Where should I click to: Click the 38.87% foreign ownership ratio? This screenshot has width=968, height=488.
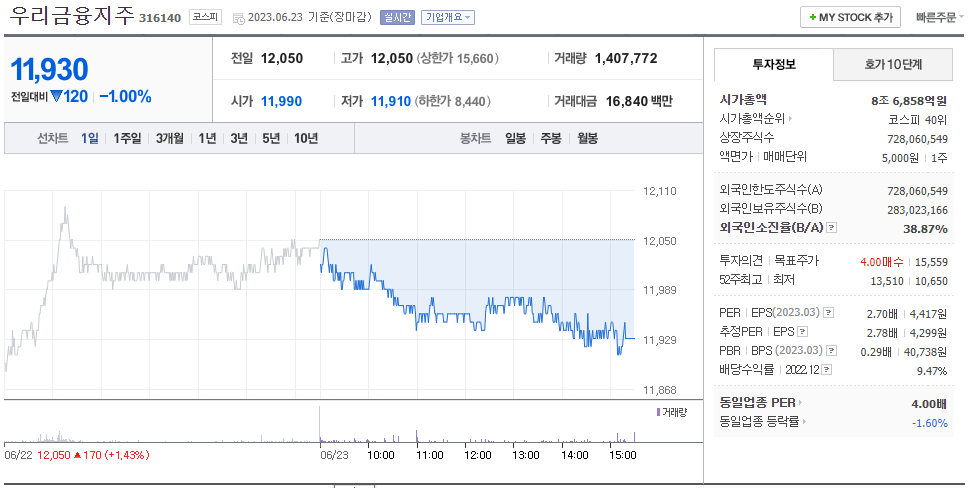pos(925,229)
